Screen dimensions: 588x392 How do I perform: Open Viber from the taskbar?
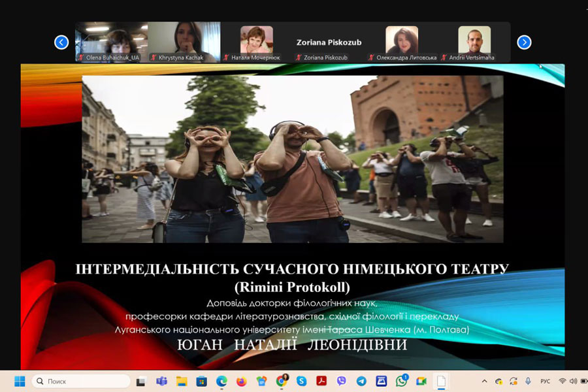[341, 382]
